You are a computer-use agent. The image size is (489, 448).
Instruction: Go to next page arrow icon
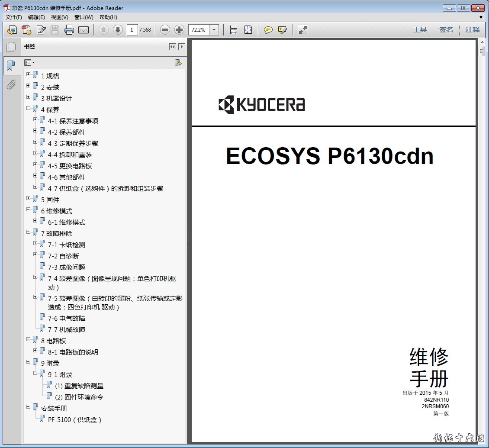pos(118,30)
